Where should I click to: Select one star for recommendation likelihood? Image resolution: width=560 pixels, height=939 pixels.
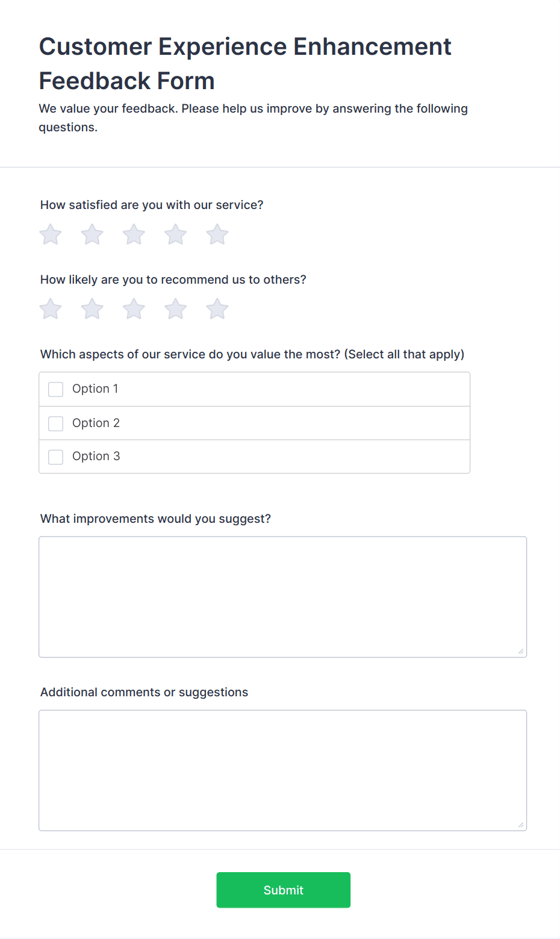(x=50, y=308)
